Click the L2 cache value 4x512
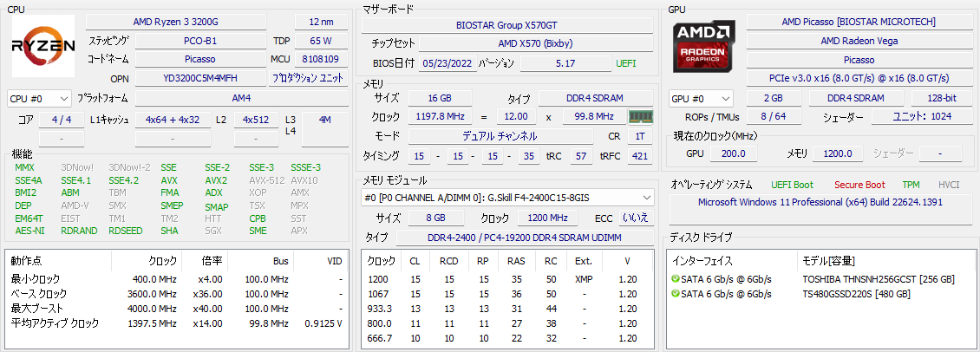This screenshot has height=352, width=980. (x=256, y=120)
